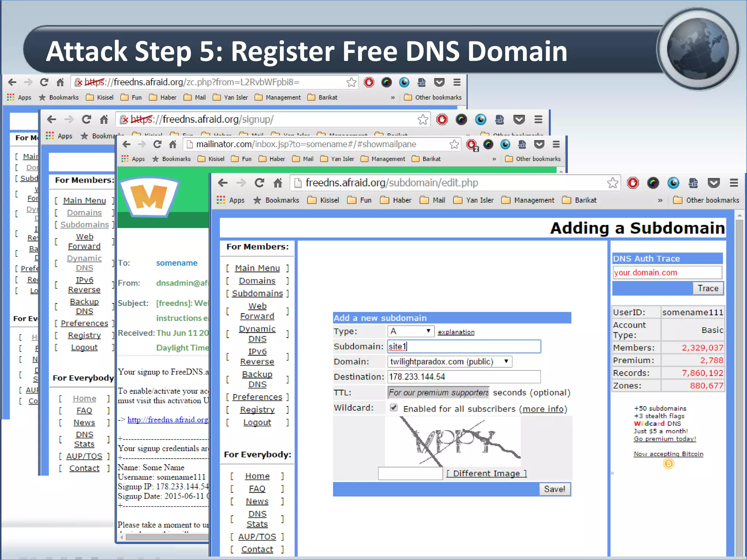Click Reload icon in mailinator browser window
747x560 pixels.
(157, 144)
